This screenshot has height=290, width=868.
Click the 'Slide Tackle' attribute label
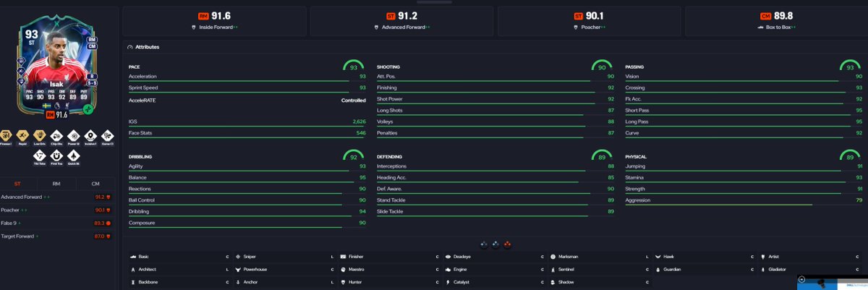coord(390,211)
